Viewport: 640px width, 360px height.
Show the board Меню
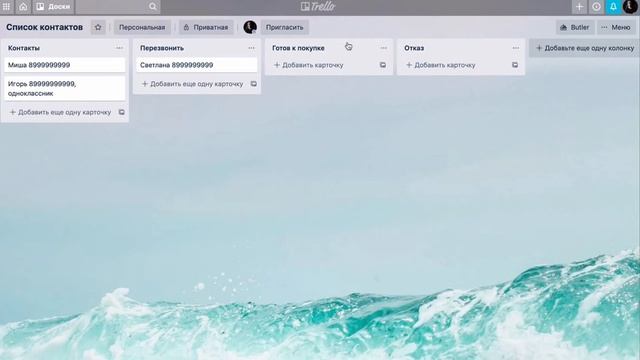(x=616, y=27)
